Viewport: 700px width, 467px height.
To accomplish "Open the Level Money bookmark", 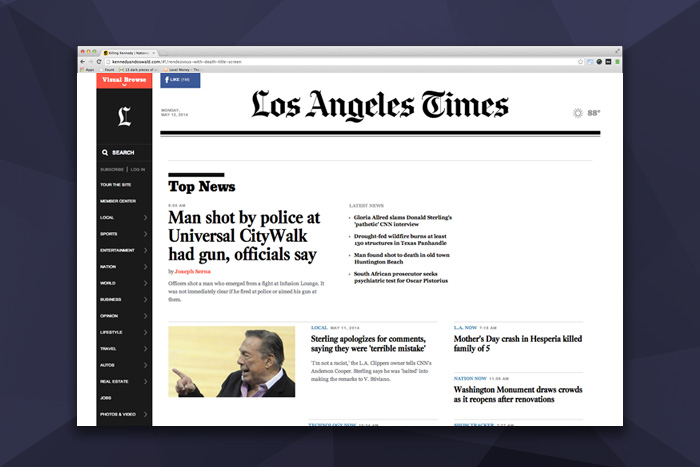I will [182, 70].
